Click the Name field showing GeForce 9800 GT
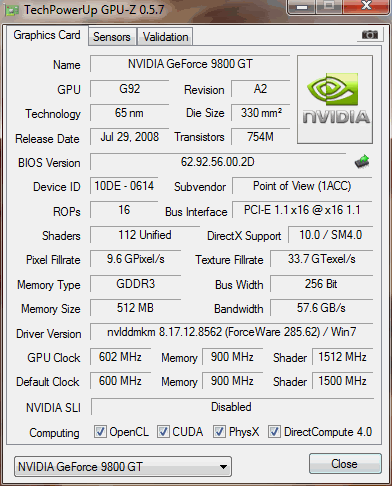Image resolution: width=392 pixels, height=486 pixels. click(x=190, y=64)
